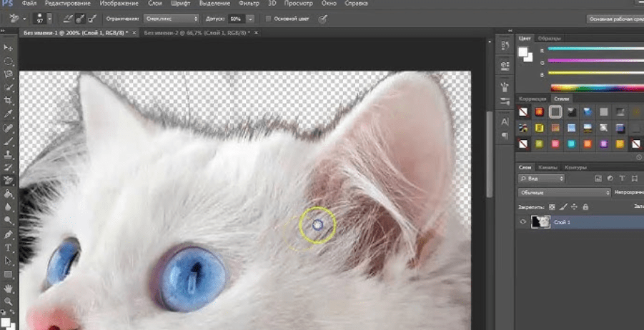Adjust the R color slider

pyautogui.click(x=596, y=50)
